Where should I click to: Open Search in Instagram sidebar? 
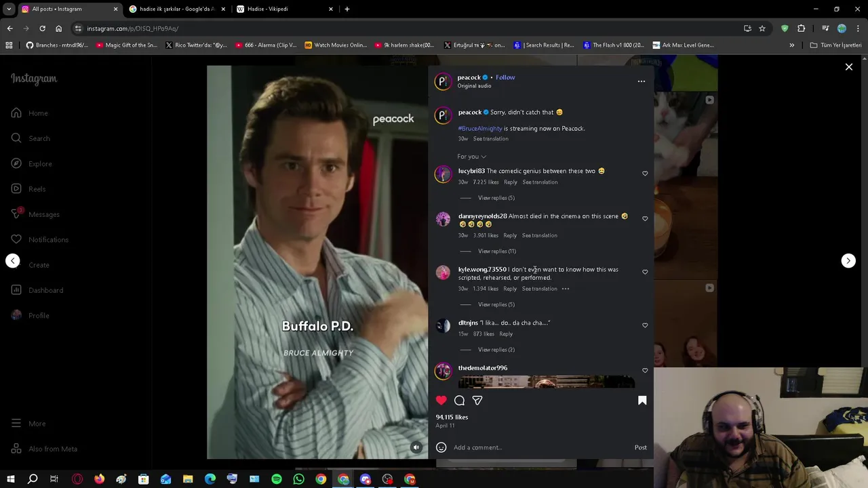pyautogui.click(x=31, y=138)
